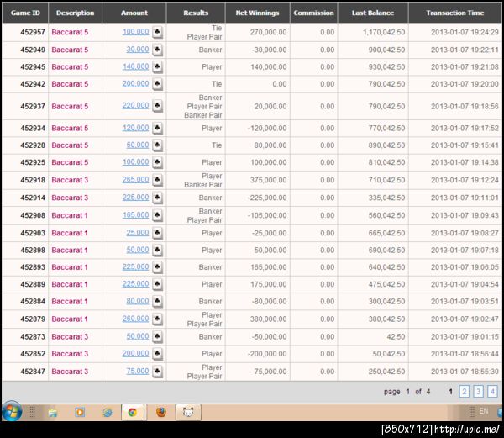Open Windows Explorer from taskbar
Image resolution: width=504 pixels, height=438 pixels.
53,412
